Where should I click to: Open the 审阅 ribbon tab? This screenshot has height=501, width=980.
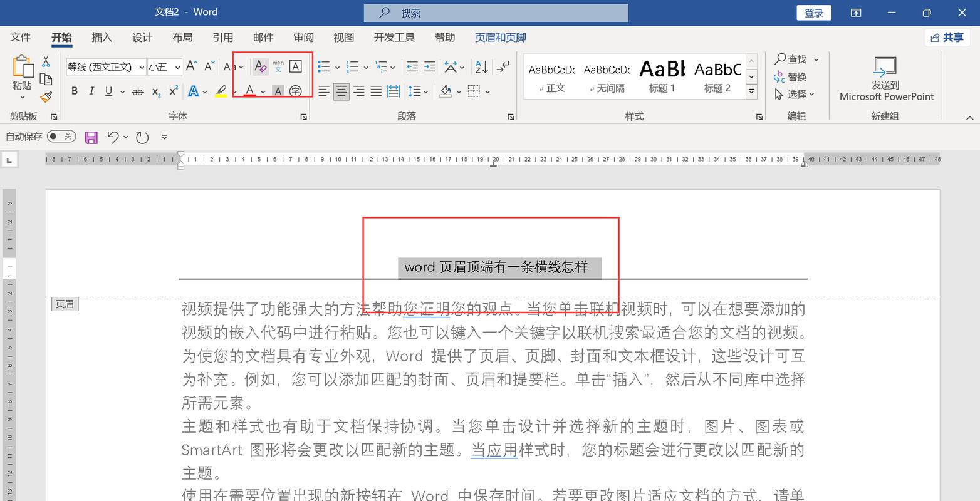[x=304, y=38]
